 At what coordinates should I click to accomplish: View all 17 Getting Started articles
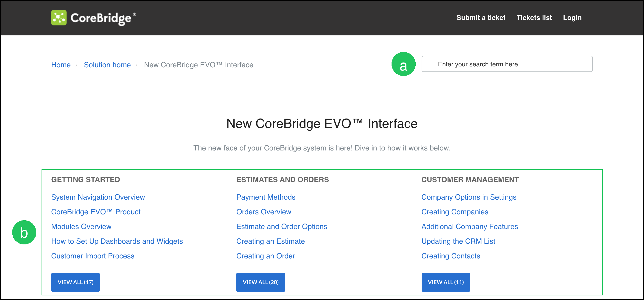76,282
